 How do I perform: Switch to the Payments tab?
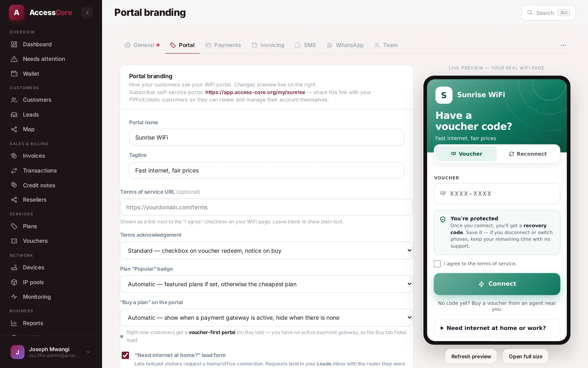(x=223, y=45)
